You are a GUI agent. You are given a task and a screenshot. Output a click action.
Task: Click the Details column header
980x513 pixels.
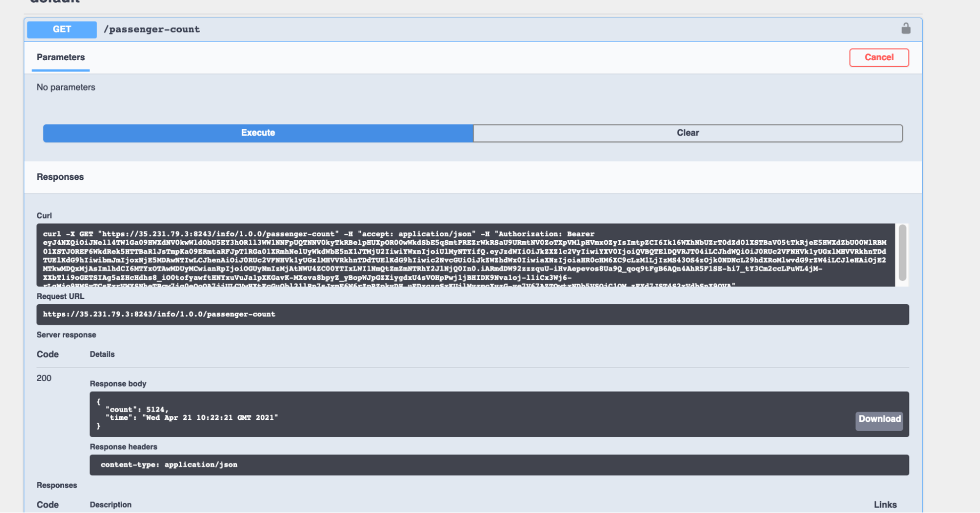point(102,354)
